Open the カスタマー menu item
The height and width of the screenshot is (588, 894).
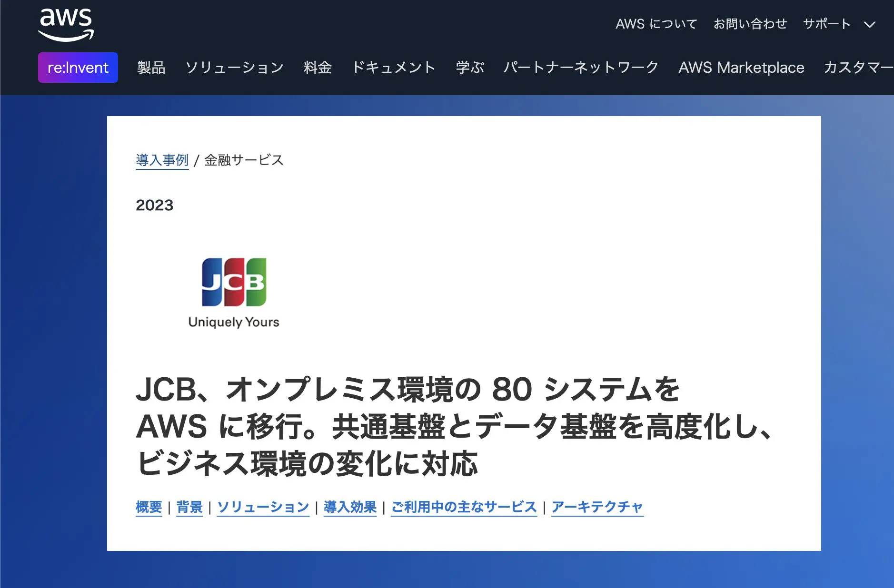[x=858, y=68]
